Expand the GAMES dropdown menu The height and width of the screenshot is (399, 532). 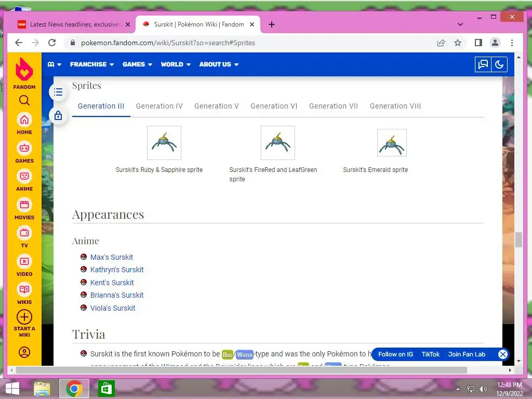pos(137,64)
